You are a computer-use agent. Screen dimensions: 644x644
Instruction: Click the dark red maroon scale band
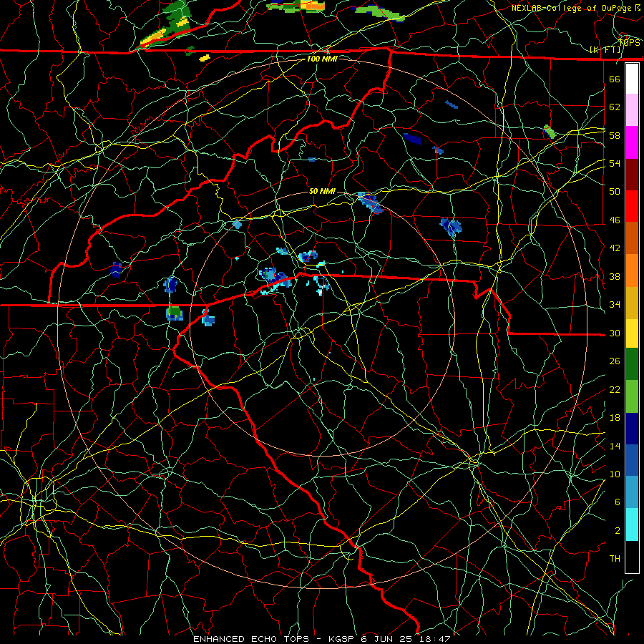[632, 174]
